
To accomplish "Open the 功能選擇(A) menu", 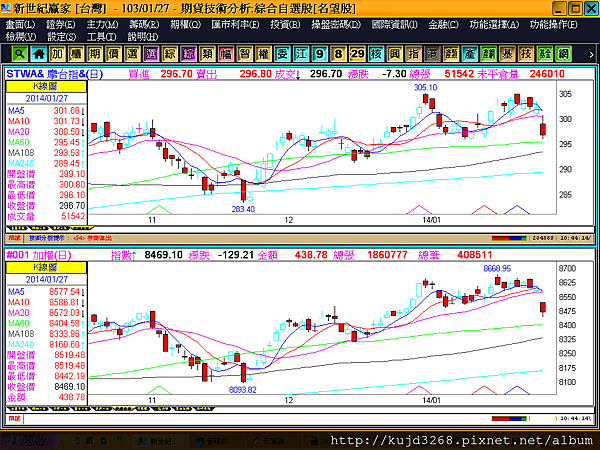I will [494, 25].
